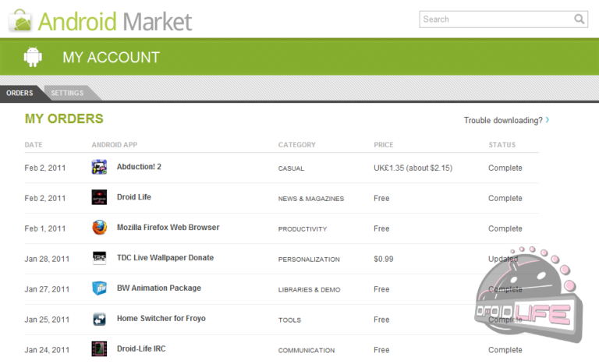Click the Abduction! 2 app title
599x364 pixels.
tap(139, 167)
